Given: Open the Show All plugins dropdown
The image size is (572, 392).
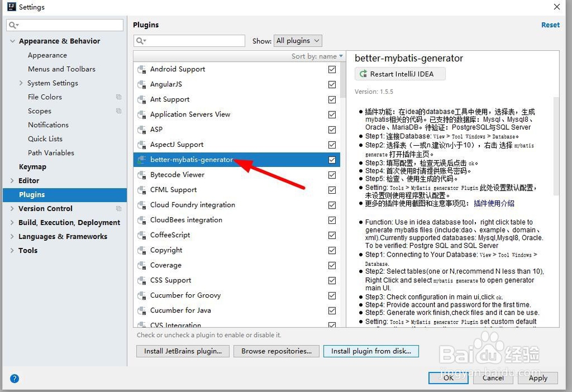Looking at the screenshot, I should point(297,41).
